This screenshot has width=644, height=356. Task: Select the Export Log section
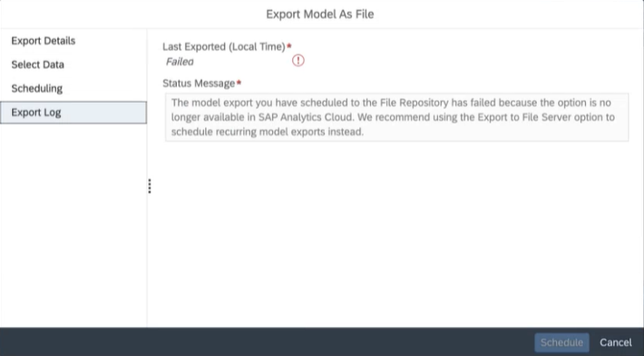tap(73, 113)
